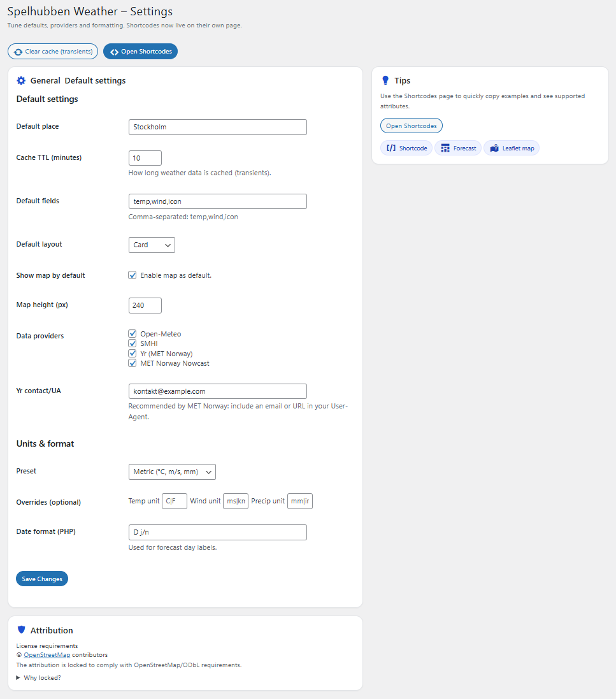Click the code icon on Open Shortcodes

click(x=113, y=52)
